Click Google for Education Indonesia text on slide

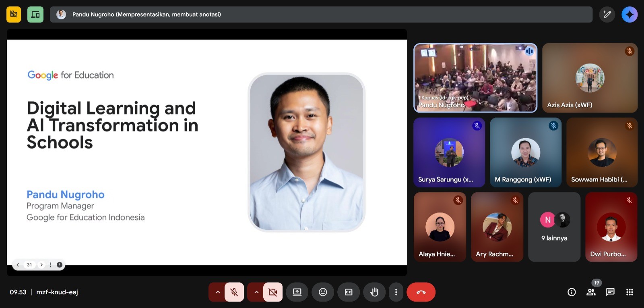click(86, 218)
